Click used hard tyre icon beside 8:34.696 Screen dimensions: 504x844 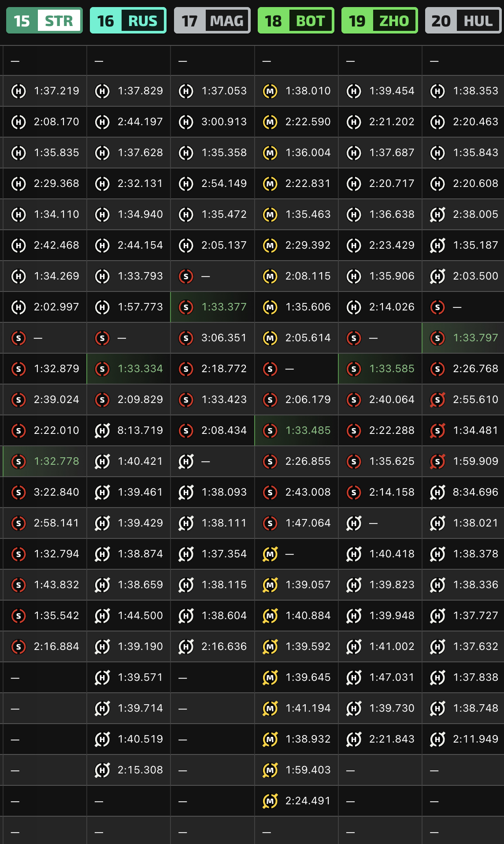[437, 493]
